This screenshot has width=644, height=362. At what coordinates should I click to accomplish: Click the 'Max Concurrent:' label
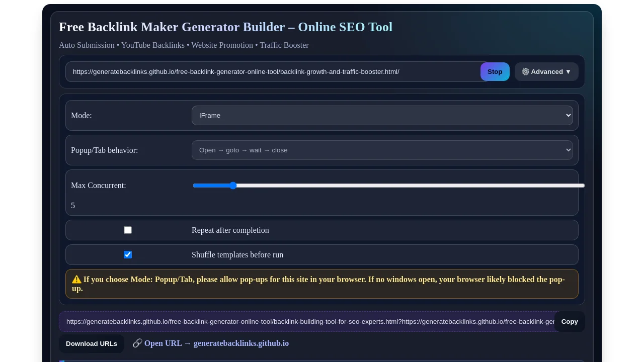tap(99, 185)
